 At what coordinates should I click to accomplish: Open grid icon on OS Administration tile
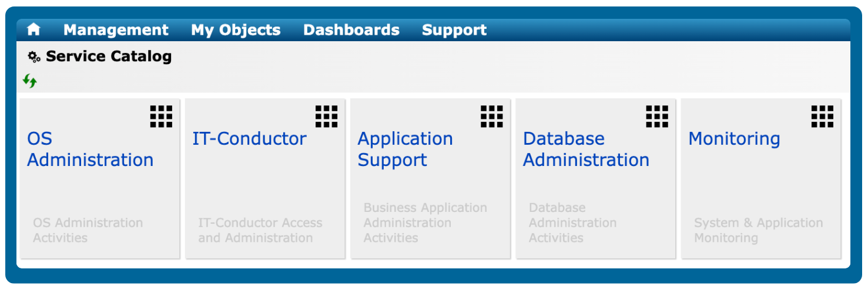click(161, 117)
